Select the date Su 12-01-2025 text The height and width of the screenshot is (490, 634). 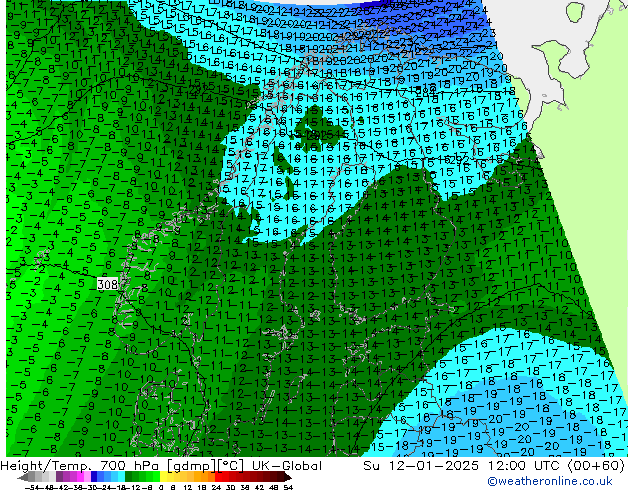[x=421, y=466]
